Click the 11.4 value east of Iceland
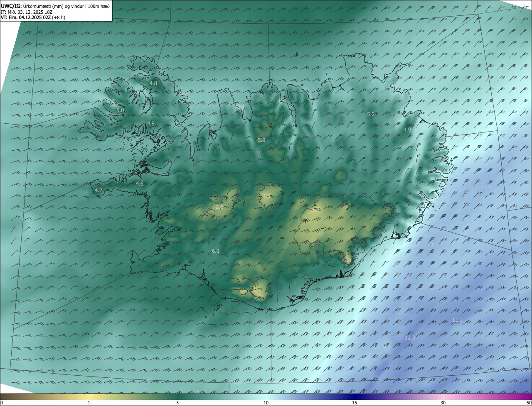The width and height of the screenshot is (532, 406). 486,188
